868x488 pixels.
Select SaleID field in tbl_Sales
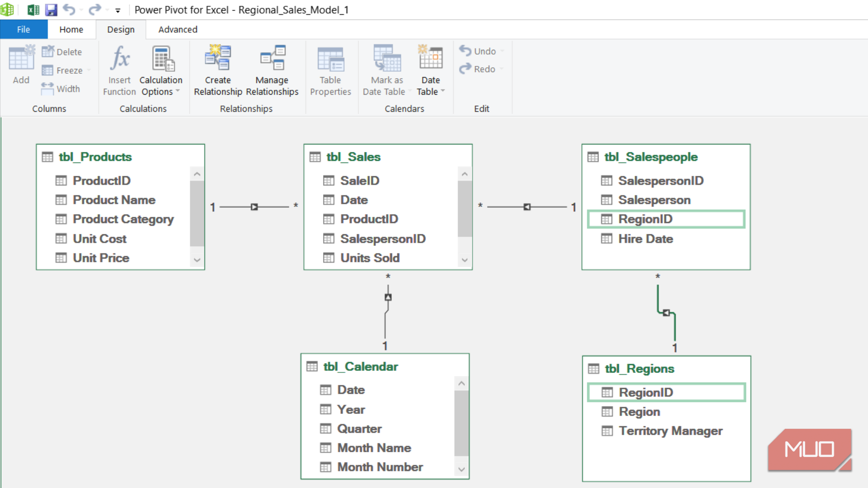click(359, 181)
